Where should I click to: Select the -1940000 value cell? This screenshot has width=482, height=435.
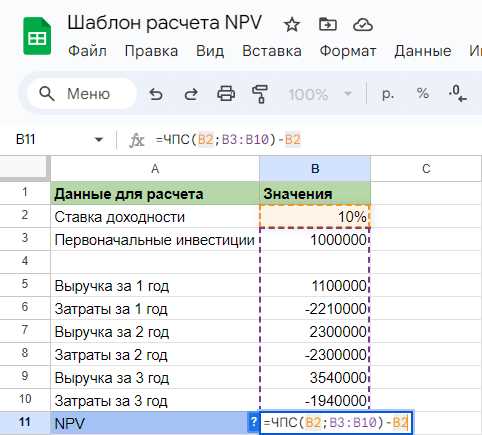(315, 400)
